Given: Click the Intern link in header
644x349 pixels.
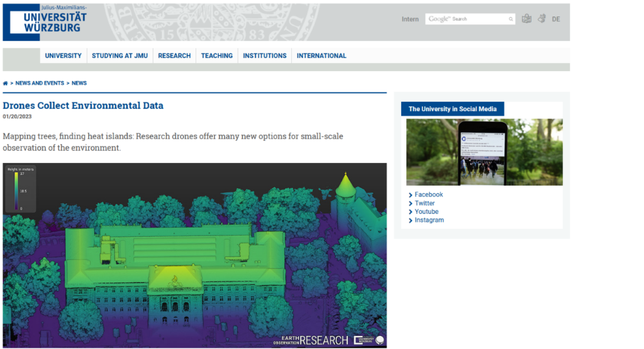Looking at the screenshot, I should tap(410, 19).
